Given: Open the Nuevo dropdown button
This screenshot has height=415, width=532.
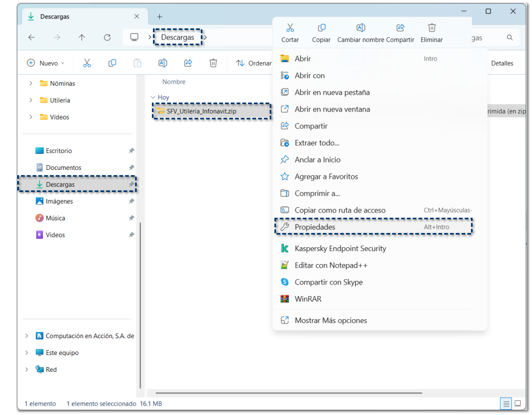Looking at the screenshot, I should click(x=46, y=63).
